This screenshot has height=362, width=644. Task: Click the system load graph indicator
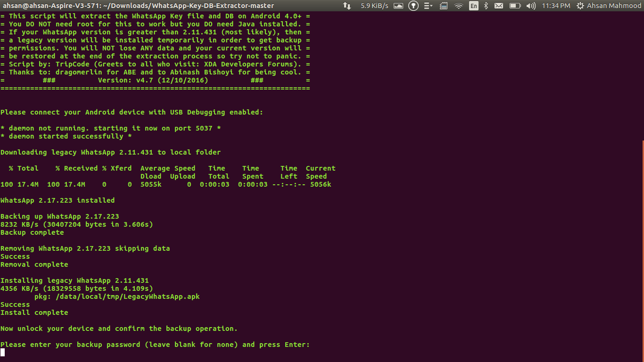click(x=398, y=6)
